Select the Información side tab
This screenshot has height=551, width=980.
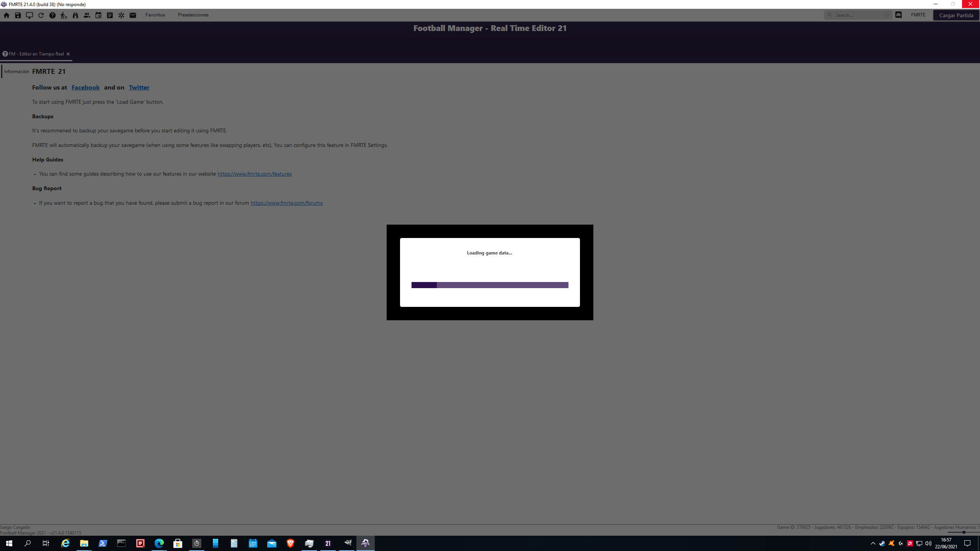coord(16,72)
